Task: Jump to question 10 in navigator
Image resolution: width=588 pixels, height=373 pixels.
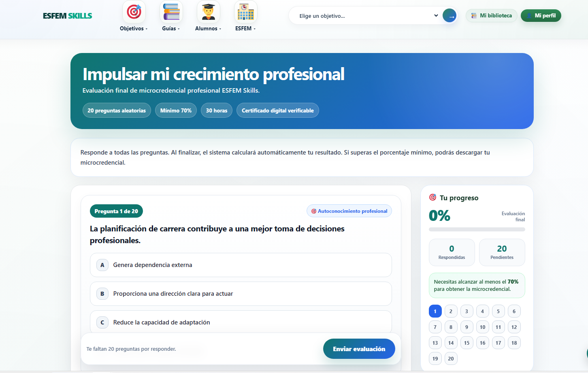Action: tap(483, 327)
